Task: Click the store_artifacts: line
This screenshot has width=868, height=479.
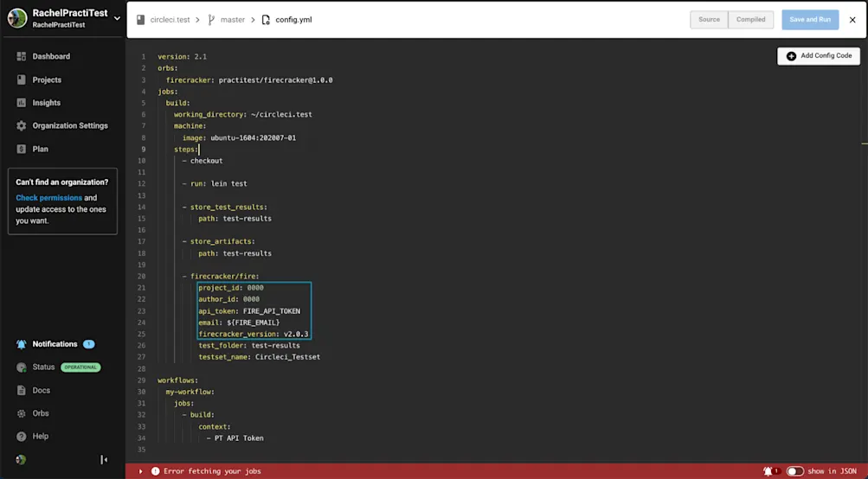Action: tap(222, 241)
